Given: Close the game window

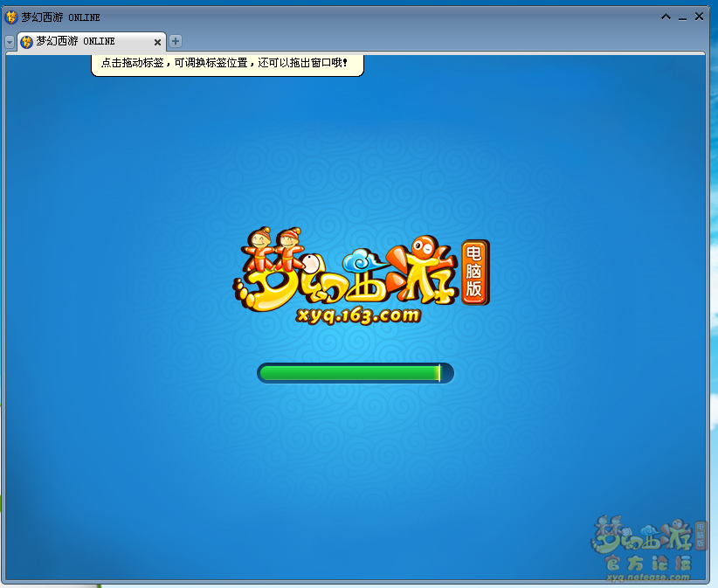Looking at the screenshot, I should [x=699, y=17].
